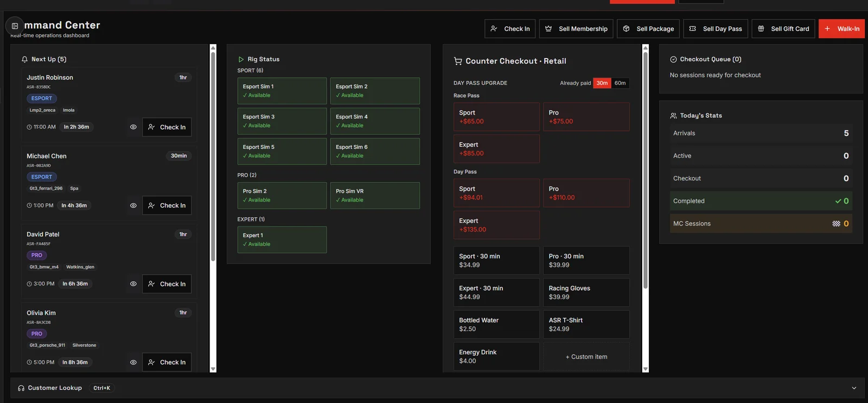View Justin Robinson's booking details eye icon

coord(133,127)
